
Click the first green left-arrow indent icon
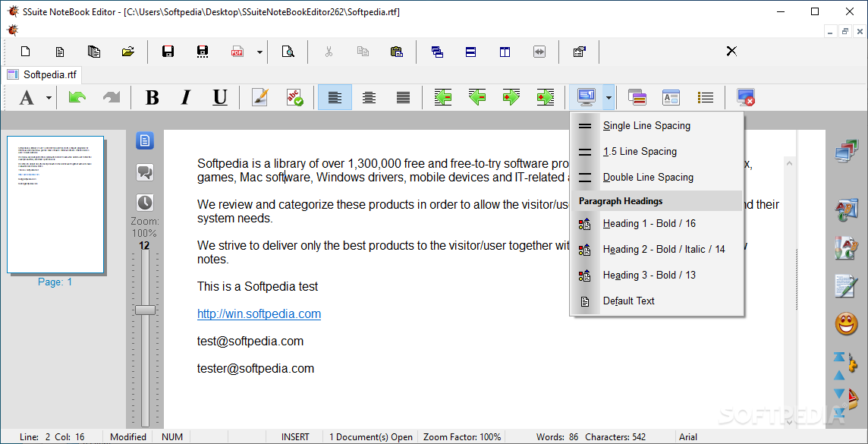pos(443,97)
